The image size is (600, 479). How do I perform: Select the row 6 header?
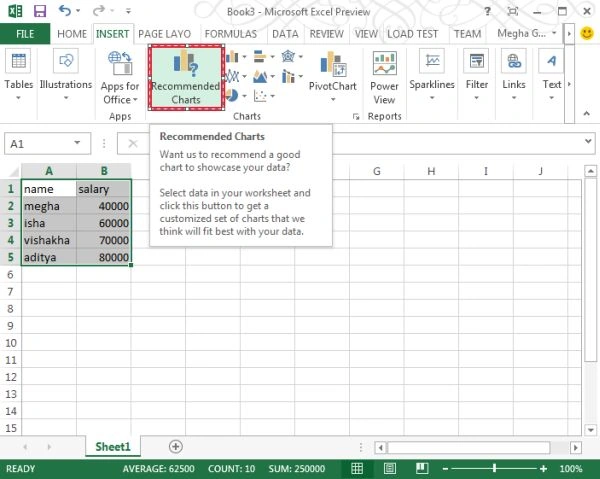[x=10, y=274]
